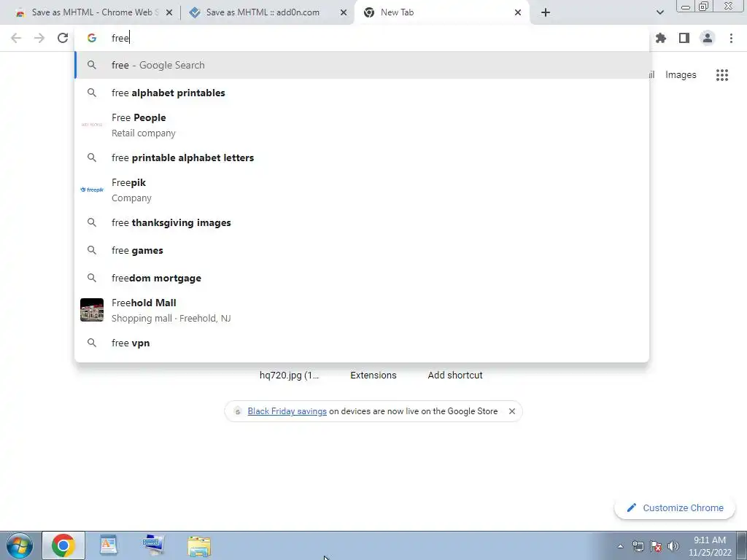Select the New Tab tab

[441, 12]
